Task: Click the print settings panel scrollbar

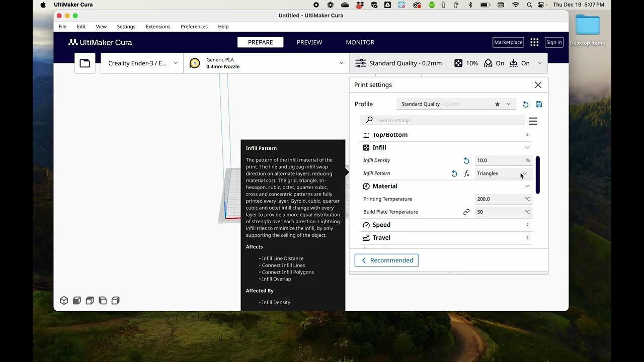Action: 538,175
